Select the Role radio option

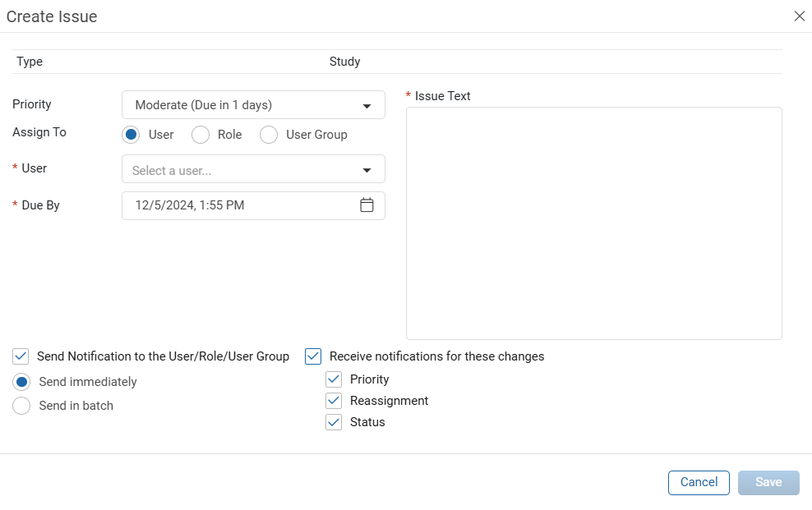(x=201, y=135)
